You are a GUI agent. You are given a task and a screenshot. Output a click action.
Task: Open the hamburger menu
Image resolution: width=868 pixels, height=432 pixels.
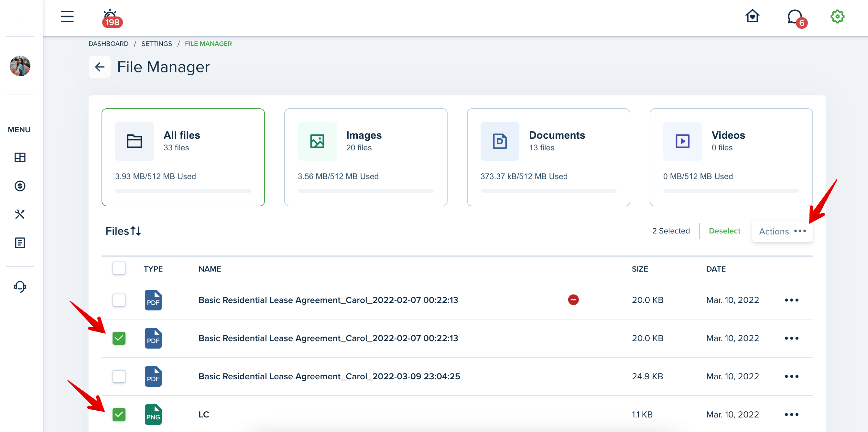67,16
